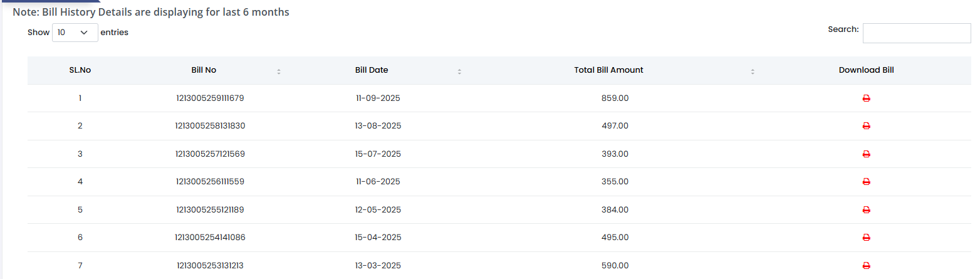Click print icon for bill 1213005258131830
Screen dimensions: 980x279
coord(866,126)
